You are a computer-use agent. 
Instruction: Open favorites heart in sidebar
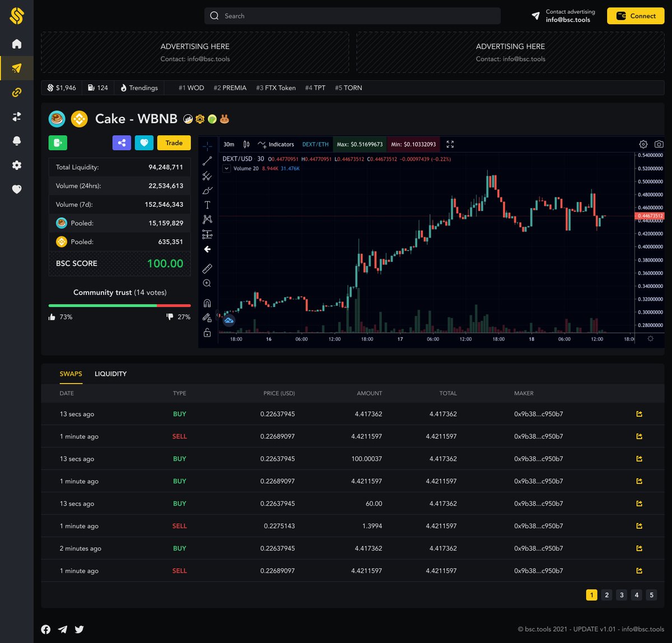(17, 189)
